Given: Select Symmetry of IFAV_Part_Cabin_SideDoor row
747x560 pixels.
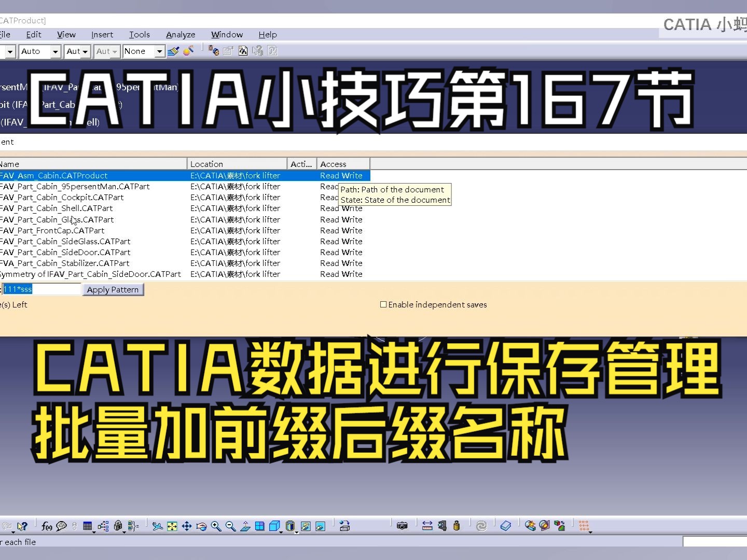Looking at the screenshot, I should (185, 274).
